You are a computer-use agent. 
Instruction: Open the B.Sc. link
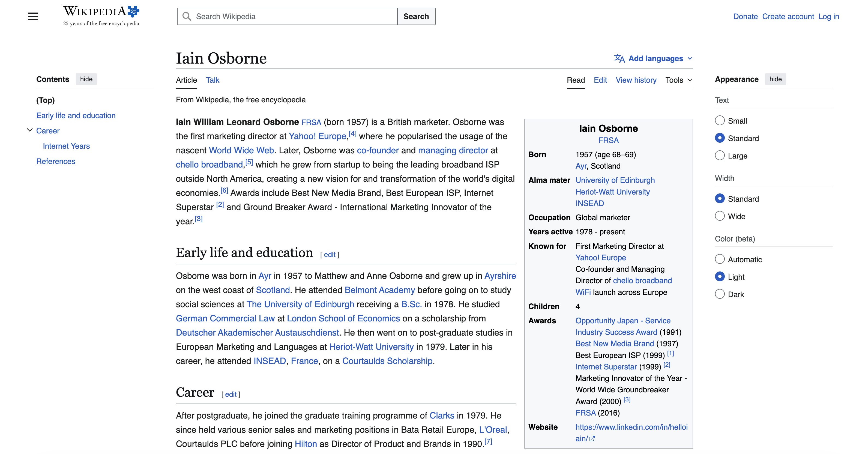(411, 304)
